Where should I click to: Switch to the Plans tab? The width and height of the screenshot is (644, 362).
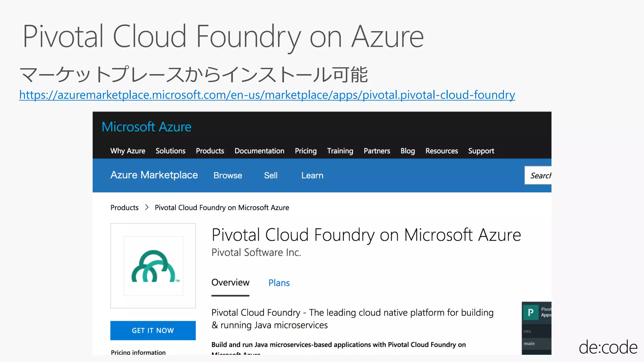tap(279, 283)
